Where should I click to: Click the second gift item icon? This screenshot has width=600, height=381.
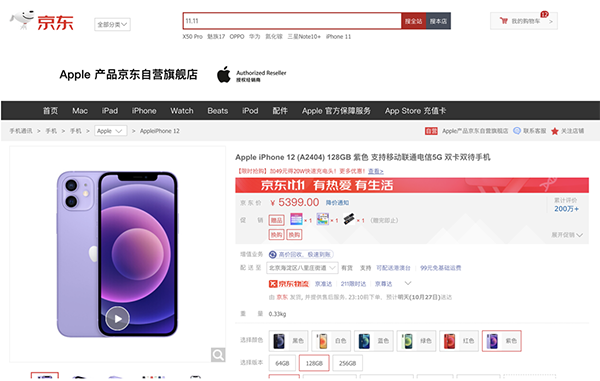[x=323, y=219]
